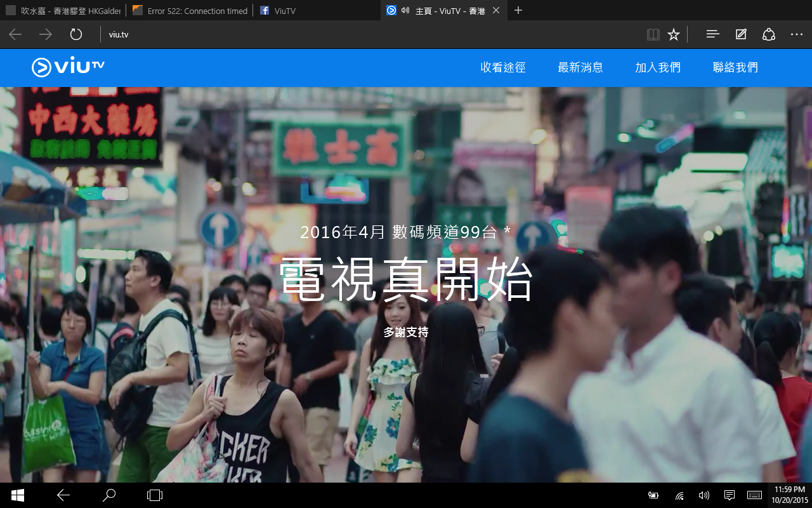Toggle reading view in the address bar
The width and height of the screenshot is (812, 508).
[653, 34]
